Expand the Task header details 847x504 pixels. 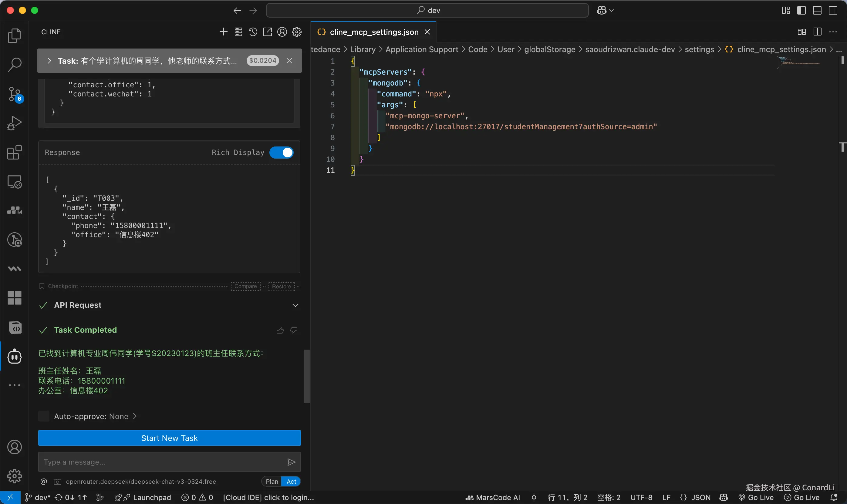pos(49,61)
